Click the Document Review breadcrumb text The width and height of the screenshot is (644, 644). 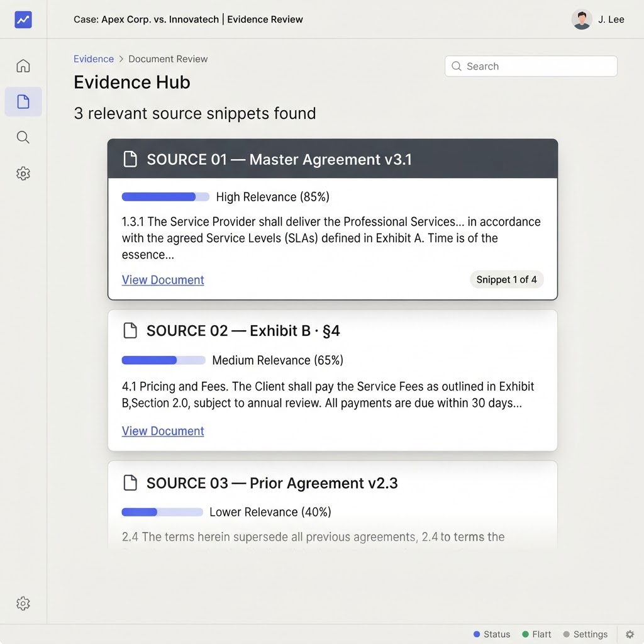pyautogui.click(x=168, y=58)
